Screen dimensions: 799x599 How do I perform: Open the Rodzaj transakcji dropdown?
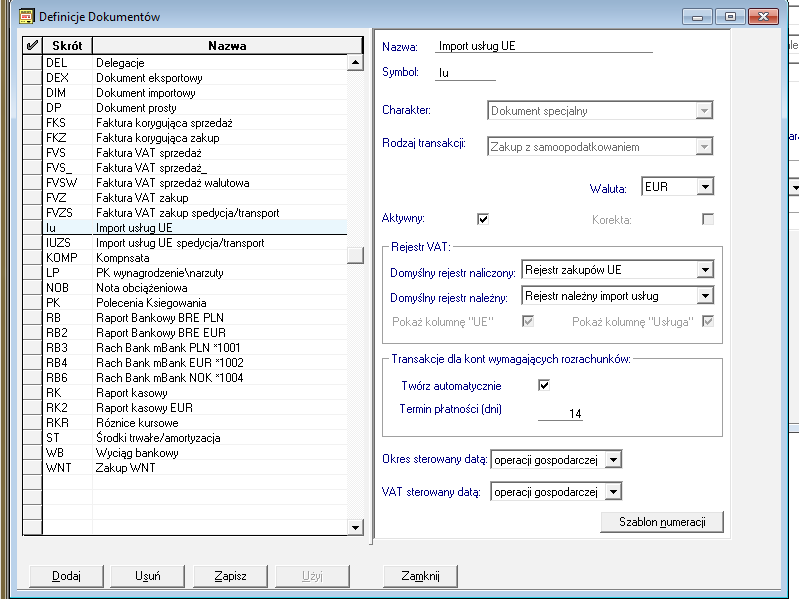(704, 147)
